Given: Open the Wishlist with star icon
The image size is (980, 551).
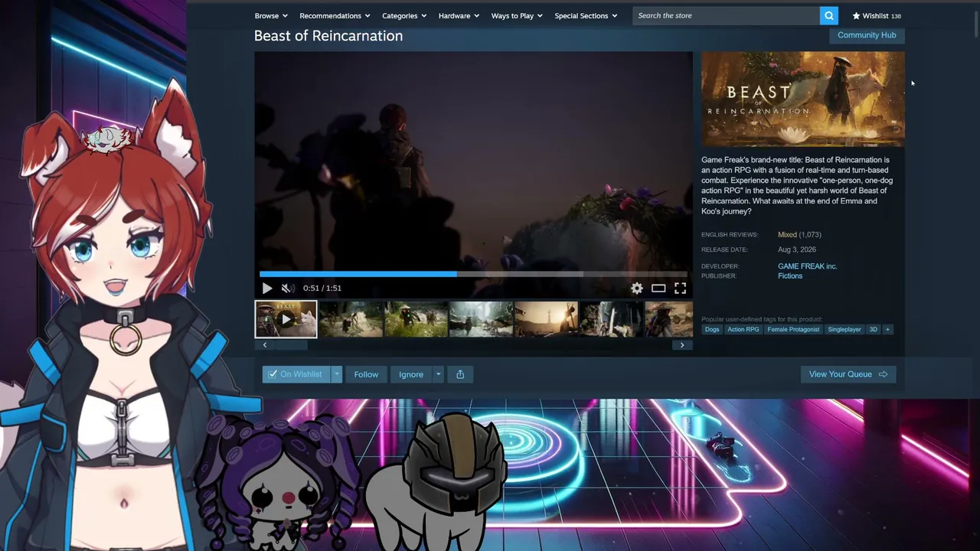Looking at the screenshot, I should click(877, 15).
